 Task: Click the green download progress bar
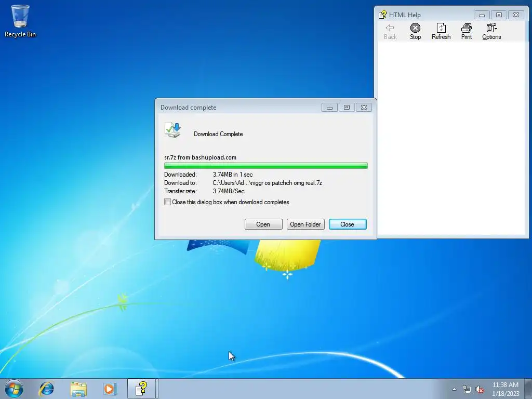coord(265,166)
